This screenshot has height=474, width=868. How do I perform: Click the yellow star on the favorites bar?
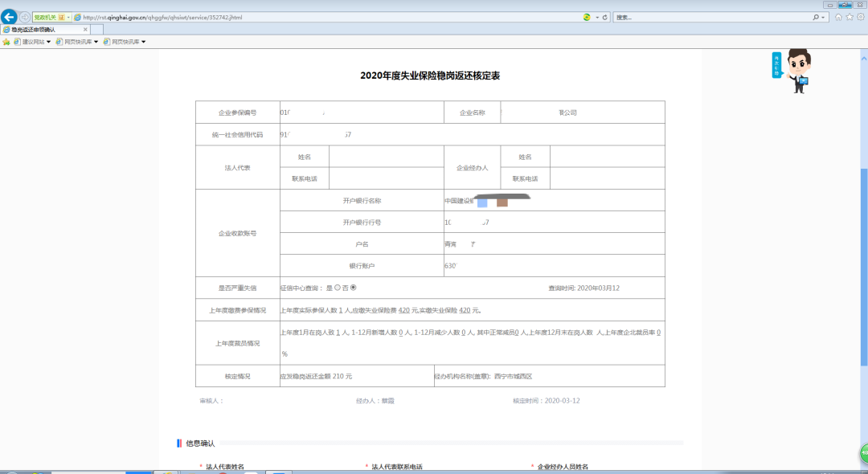[6, 41]
